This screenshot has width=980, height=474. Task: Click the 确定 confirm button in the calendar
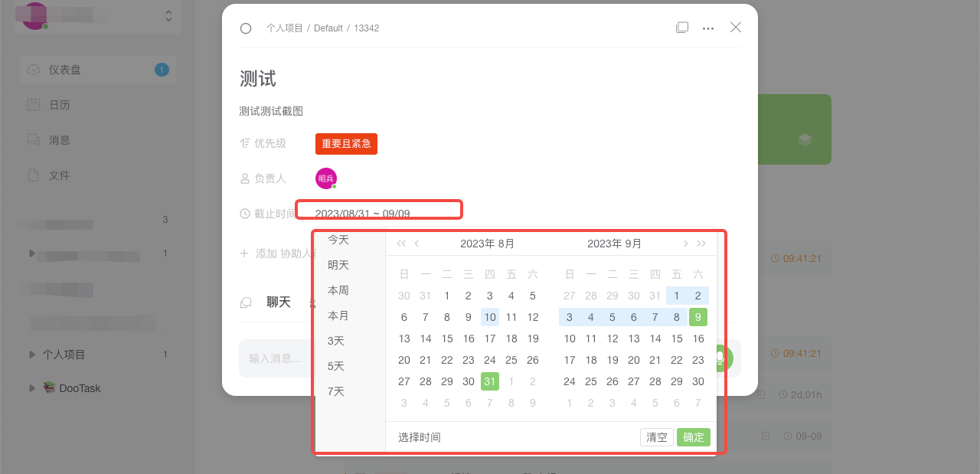click(x=693, y=436)
